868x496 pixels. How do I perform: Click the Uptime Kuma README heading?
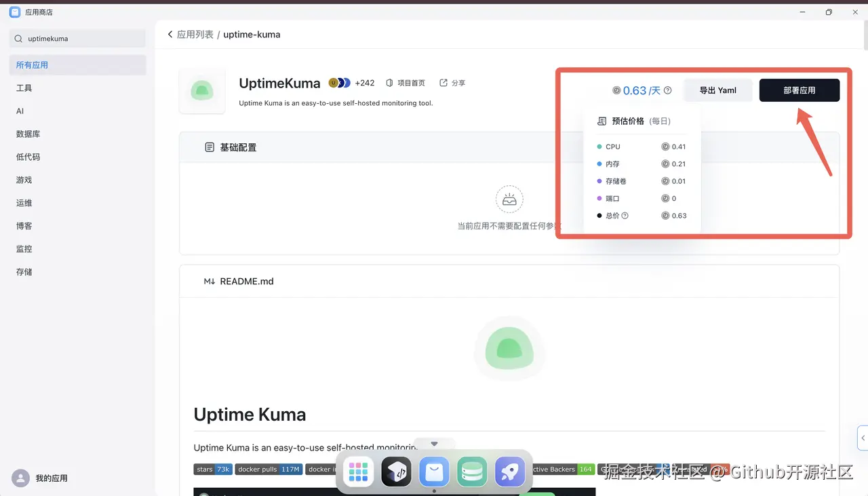coord(250,415)
